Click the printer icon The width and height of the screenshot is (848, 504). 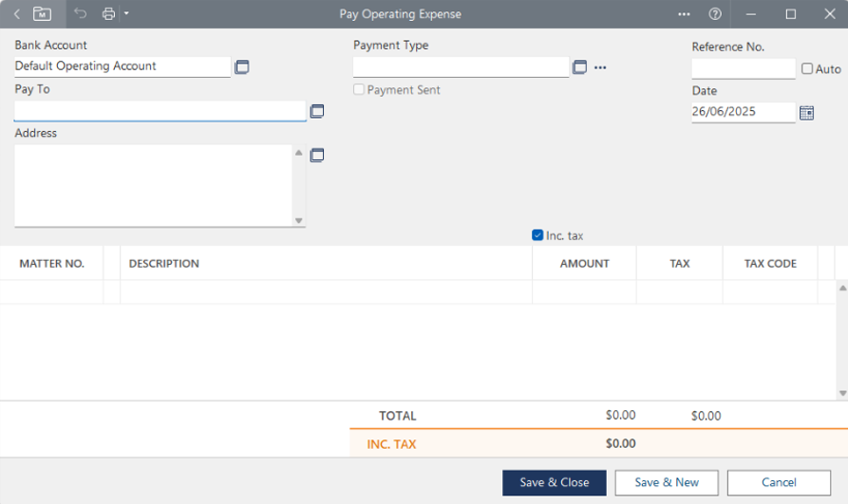[108, 14]
